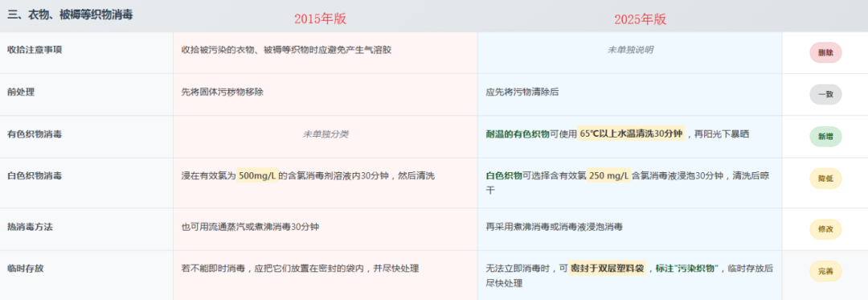Select the row label 白色织物消毒
Viewport: 868px width, 300px height.
click(35, 176)
